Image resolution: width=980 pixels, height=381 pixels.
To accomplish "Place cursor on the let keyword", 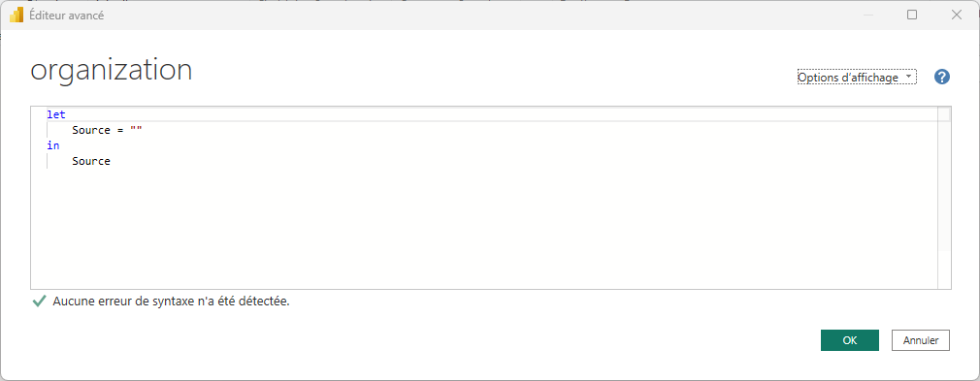I will click(56, 115).
